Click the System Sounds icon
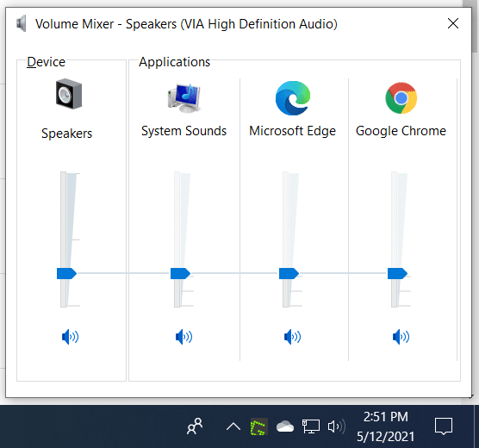479x448 pixels. point(184,98)
